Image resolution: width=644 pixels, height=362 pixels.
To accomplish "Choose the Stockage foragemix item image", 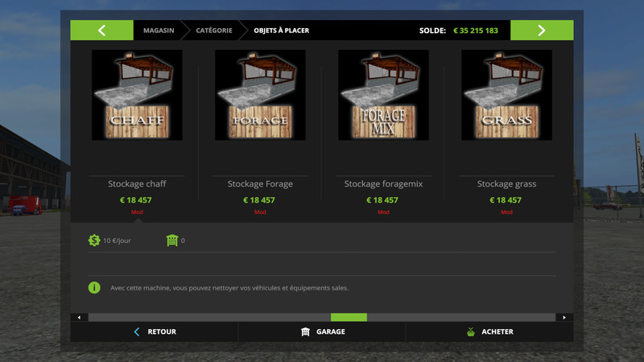I will point(383,95).
